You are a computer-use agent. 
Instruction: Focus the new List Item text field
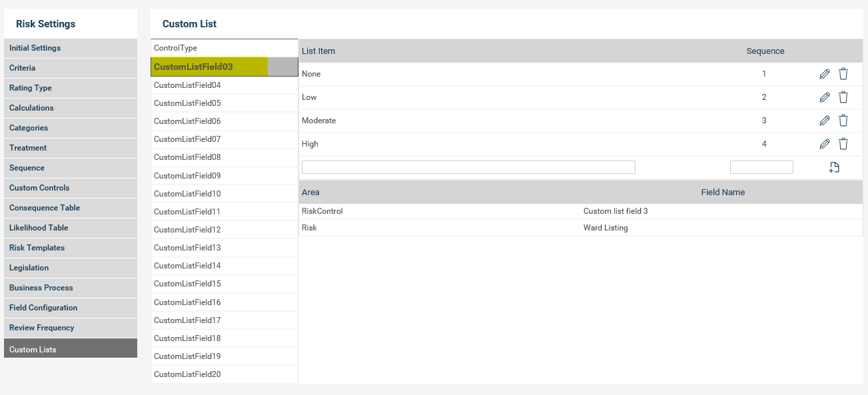coord(468,167)
